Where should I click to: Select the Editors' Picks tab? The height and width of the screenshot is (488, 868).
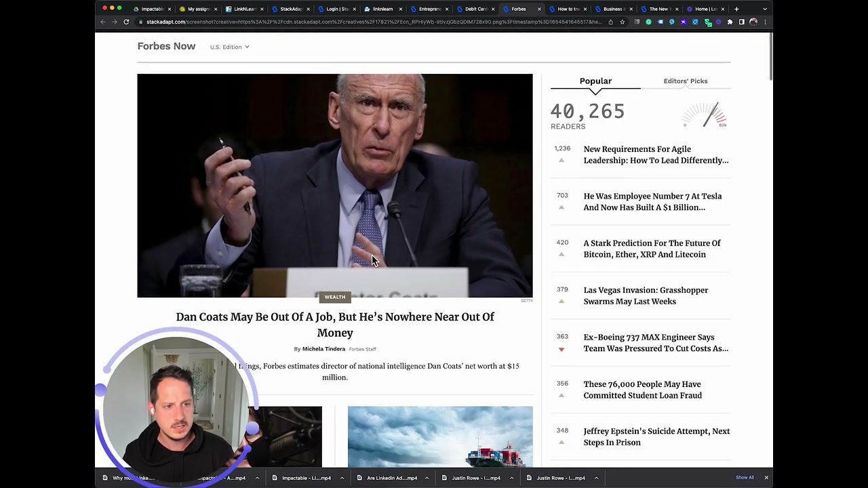point(686,81)
